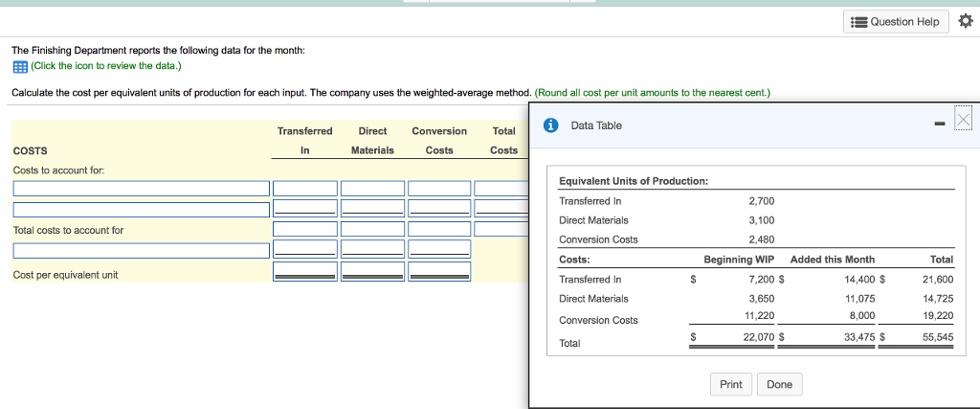This screenshot has height=409, width=980.
Task: Click Cost per equivalent unit Conversion Costs field
Action: tap(439, 272)
